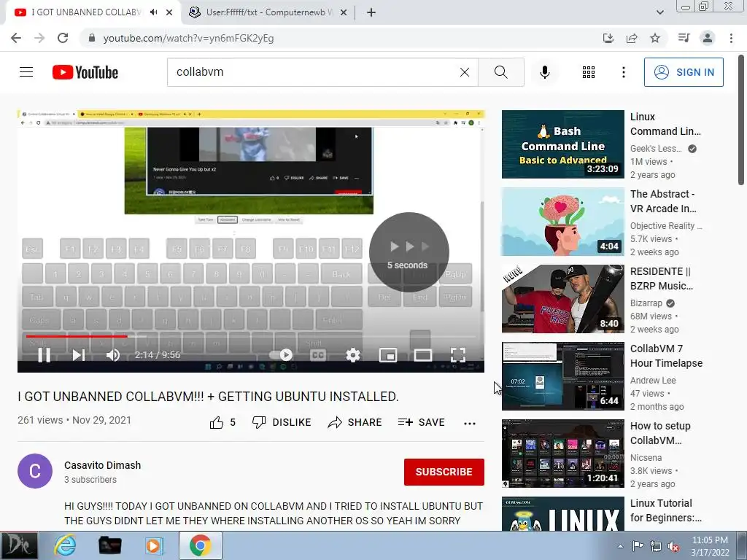The image size is (747, 560).
Task: Open the RESIDENTE BZRP Music video
Action: click(562, 298)
